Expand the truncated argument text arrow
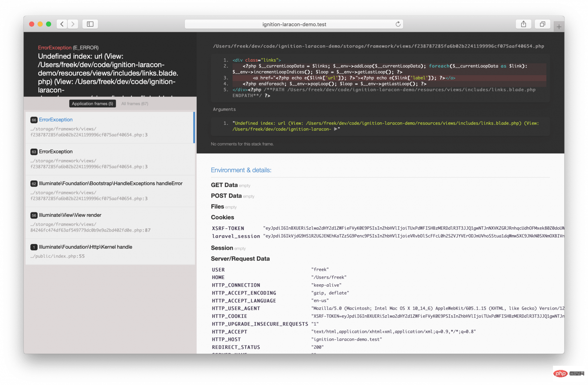Image resolution: width=588 pixels, height=385 pixels. point(336,129)
